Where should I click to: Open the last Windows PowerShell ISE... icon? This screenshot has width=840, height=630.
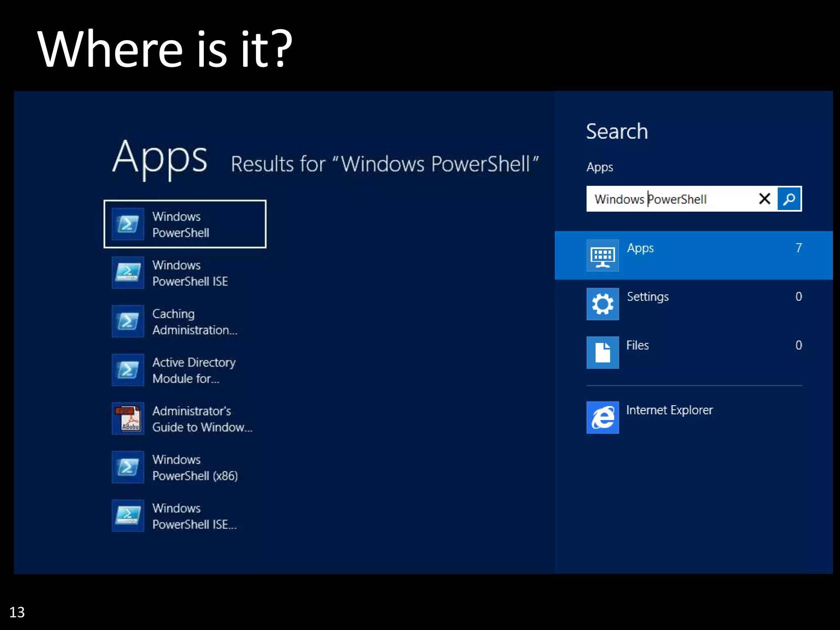click(x=128, y=516)
